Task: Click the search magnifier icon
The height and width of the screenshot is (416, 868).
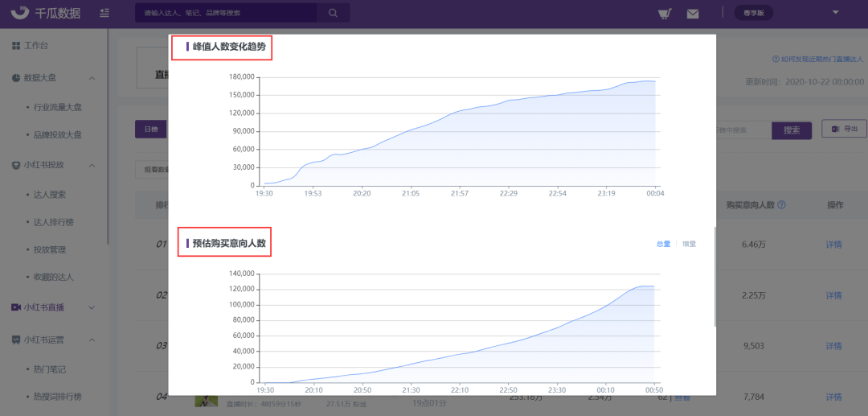Action: point(333,13)
